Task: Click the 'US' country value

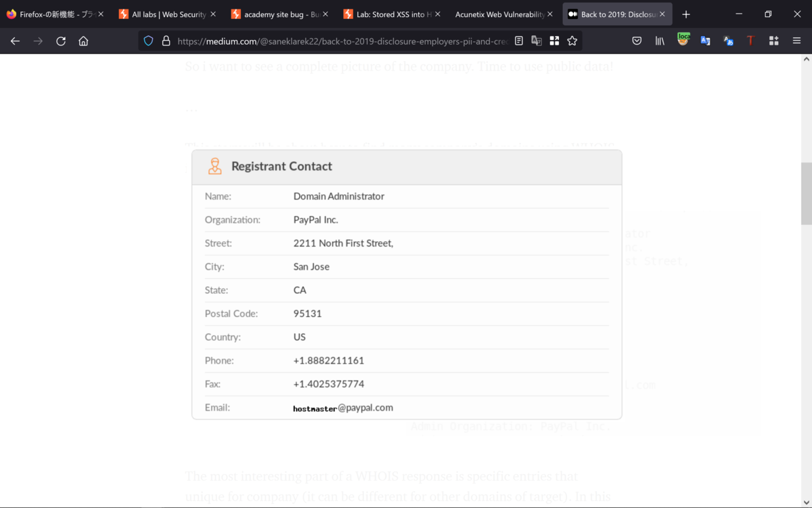Action: click(299, 337)
